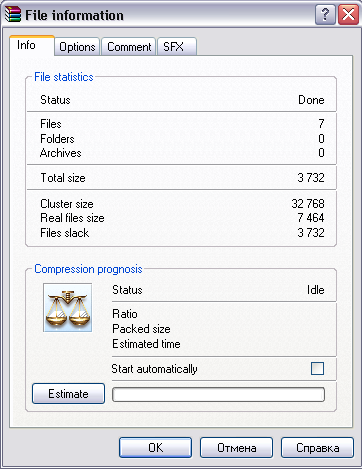The image size is (362, 469).
Task: Click the WinRAR books icon in title bar
Action: coord(13,15)
